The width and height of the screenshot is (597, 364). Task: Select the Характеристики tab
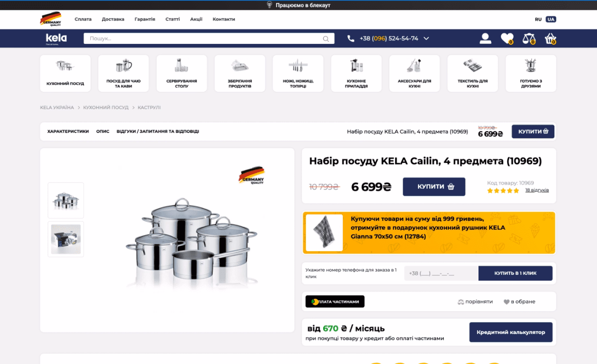coord(68,132)
